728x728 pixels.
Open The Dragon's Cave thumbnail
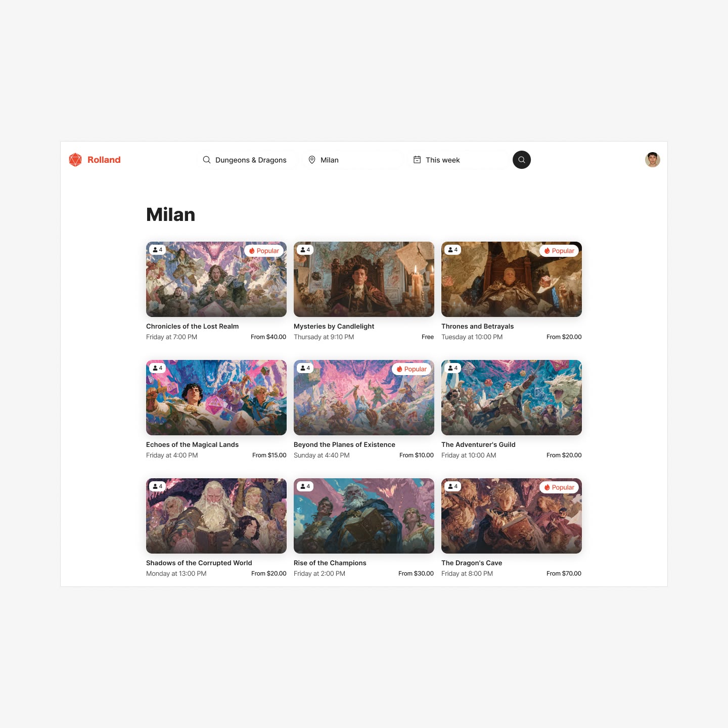pyautogui.click(x=512, y=516)
